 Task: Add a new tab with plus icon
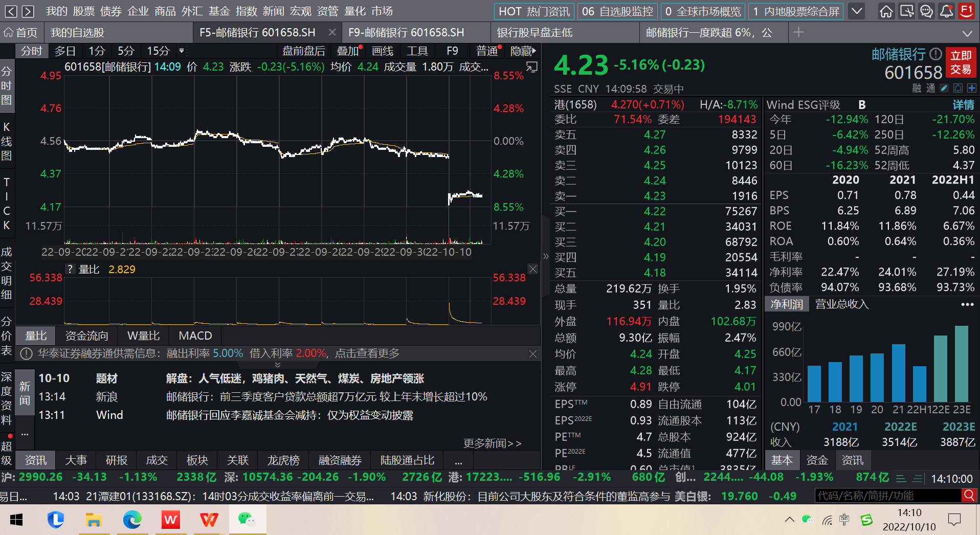click(x=798, y=33)
